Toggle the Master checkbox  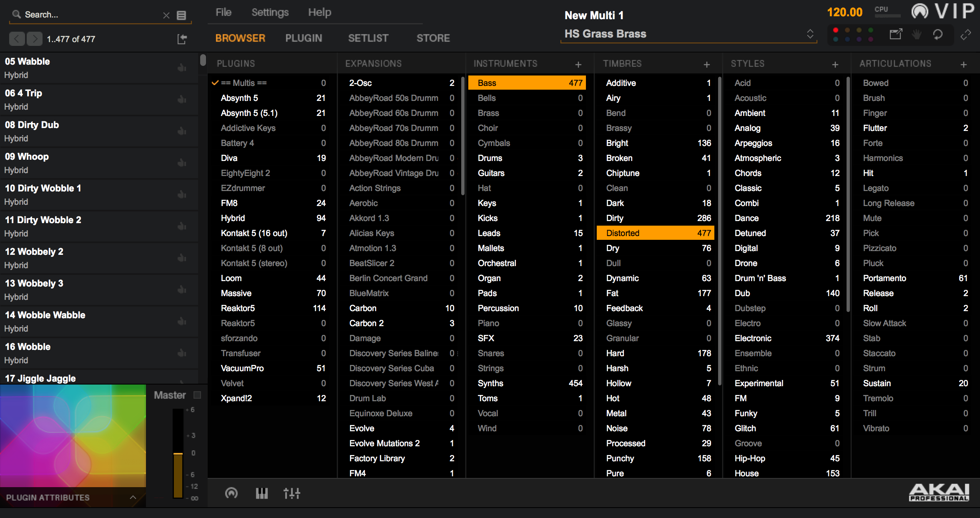tap(198, 395)
